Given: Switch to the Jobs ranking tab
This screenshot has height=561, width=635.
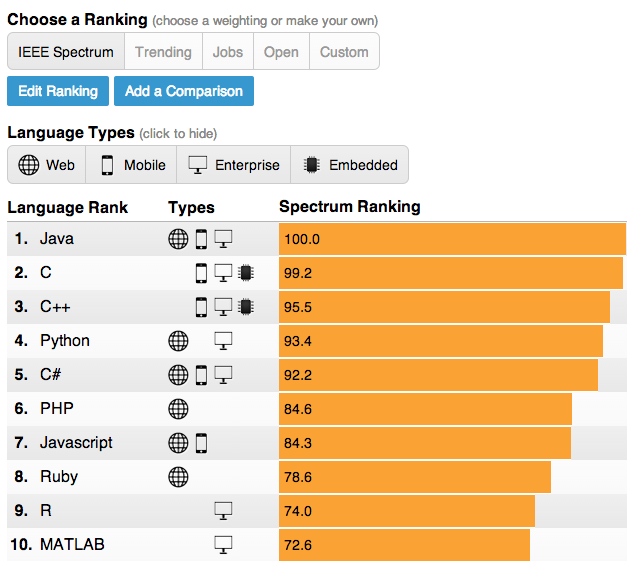Looking at the screenshot, I should [228, 51].
